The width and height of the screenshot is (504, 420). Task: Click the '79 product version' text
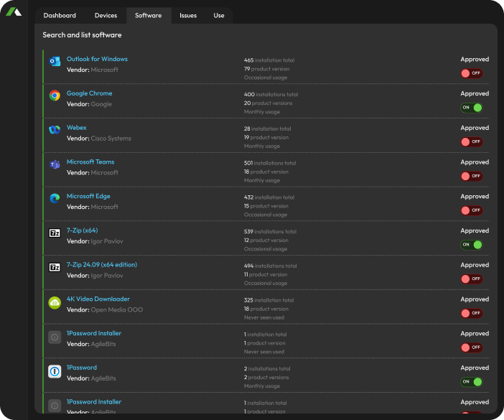266,69
